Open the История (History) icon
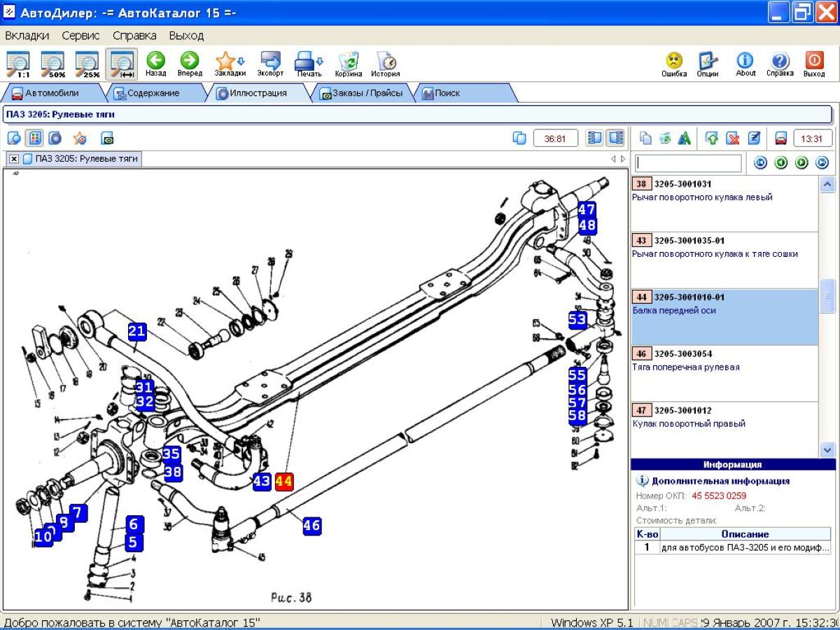This screenshot has height=630, width=840. [386, 62]
